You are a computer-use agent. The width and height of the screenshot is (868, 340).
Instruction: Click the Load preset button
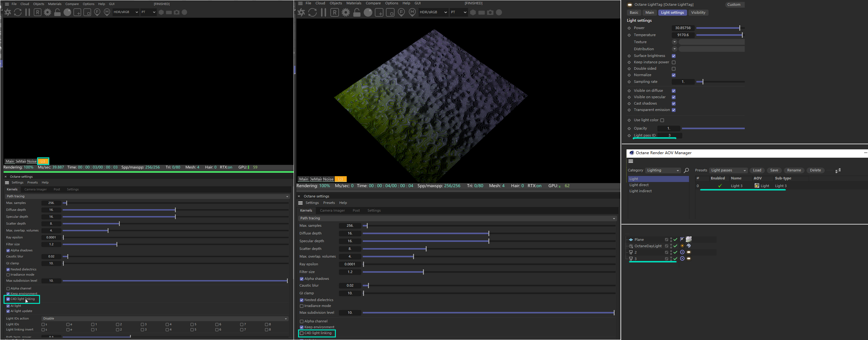(757, 170)
